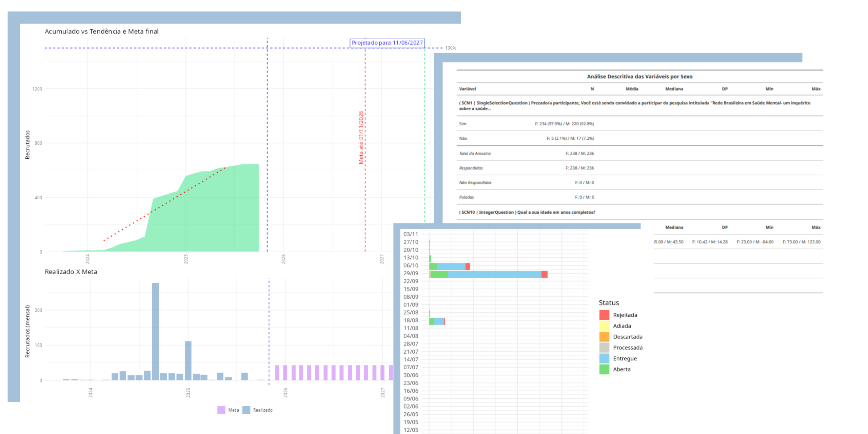Viewport: 868px width, 434px height.
Task: Click the Descartada orange legend swatch
Action: (604, 337)
